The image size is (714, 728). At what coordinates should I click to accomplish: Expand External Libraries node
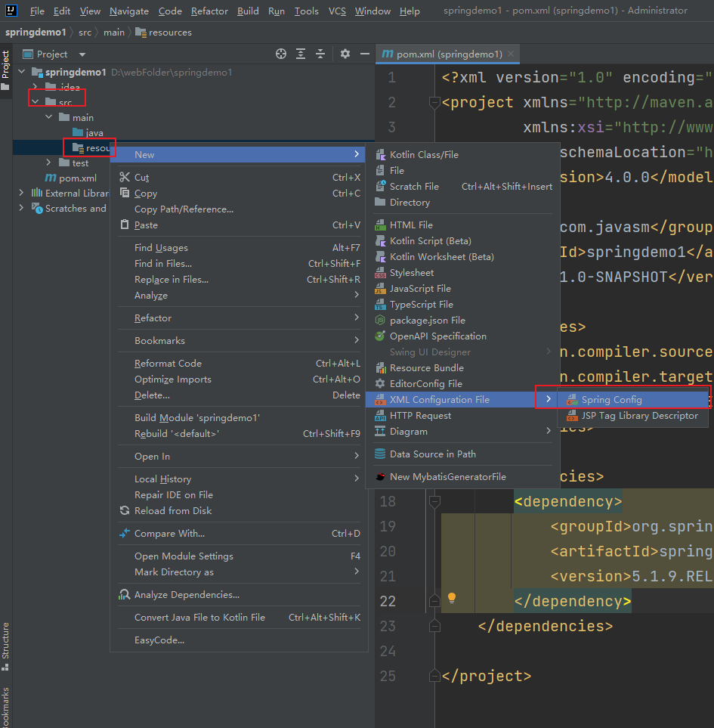tap(21, 193)
